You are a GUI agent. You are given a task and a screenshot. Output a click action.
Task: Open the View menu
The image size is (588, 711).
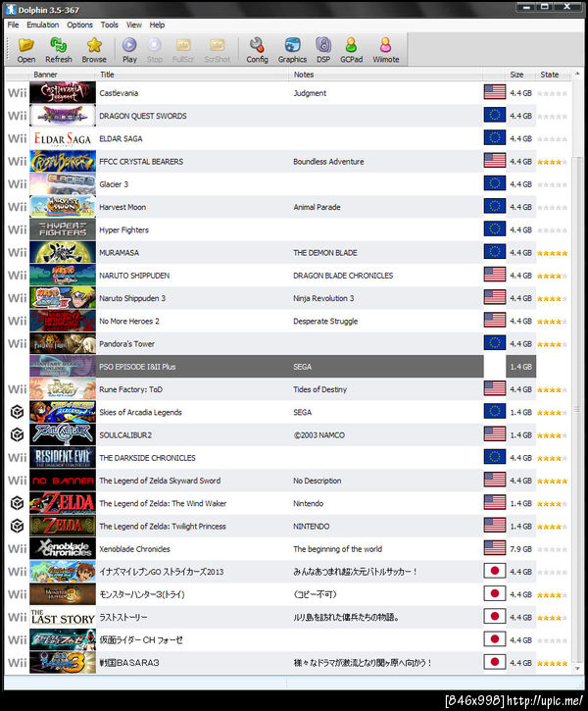click(133, 25)
